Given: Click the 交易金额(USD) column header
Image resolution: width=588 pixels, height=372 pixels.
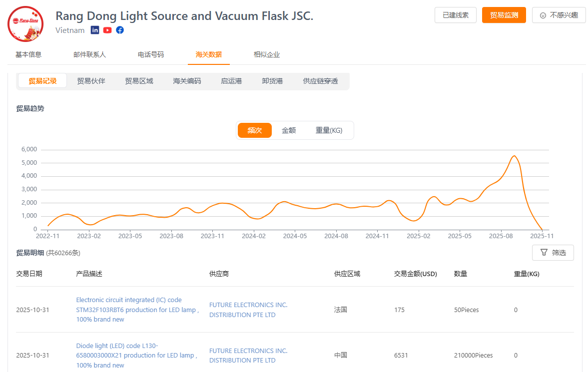Looking at the screenshot, I should (x=416, y=274).
